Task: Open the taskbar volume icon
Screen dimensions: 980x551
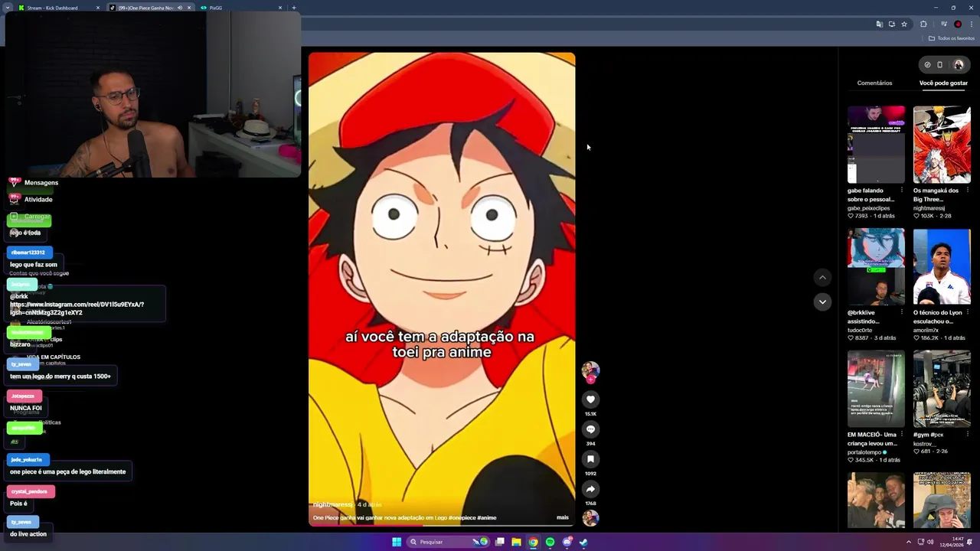Action: click(x=930, y=542)
